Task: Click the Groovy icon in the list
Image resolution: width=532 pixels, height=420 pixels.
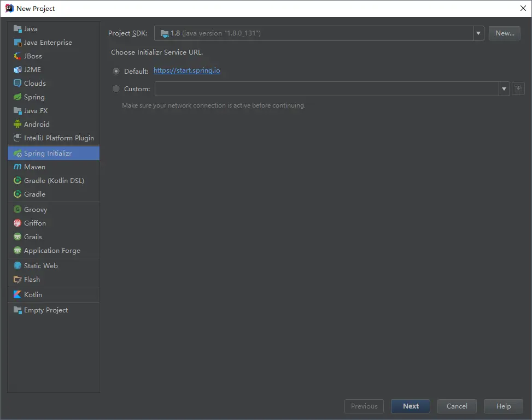Action: click(x=17, y=210)
